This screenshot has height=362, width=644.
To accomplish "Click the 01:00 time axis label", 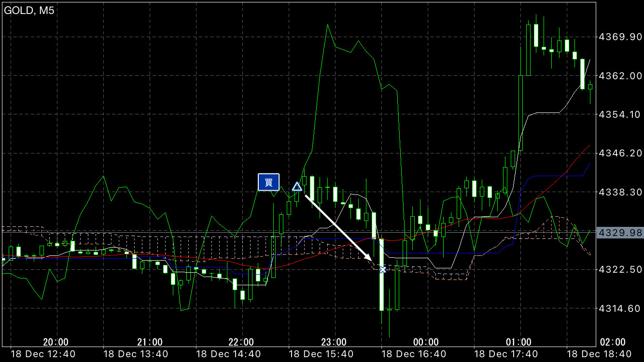I will coord(519,342).
